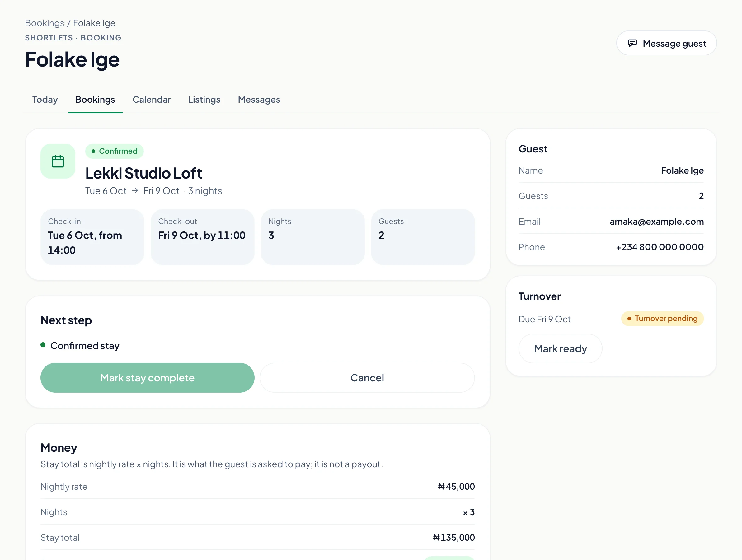Switch to the Calendar tab
Image resolution: width=742 pixels, height=560 pixels.
click(152, 100)
